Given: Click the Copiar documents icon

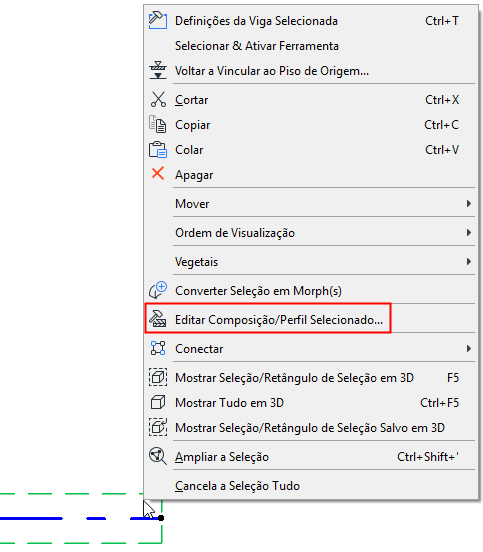Looking at the screenshot, I should pos(157,125).
